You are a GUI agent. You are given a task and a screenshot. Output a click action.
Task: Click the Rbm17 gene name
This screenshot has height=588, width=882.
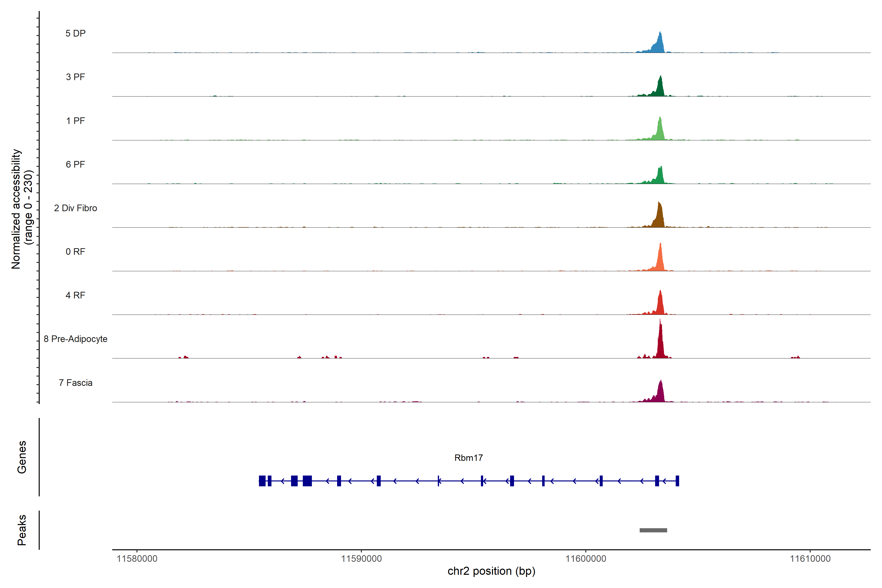click(x=468, y=458)
